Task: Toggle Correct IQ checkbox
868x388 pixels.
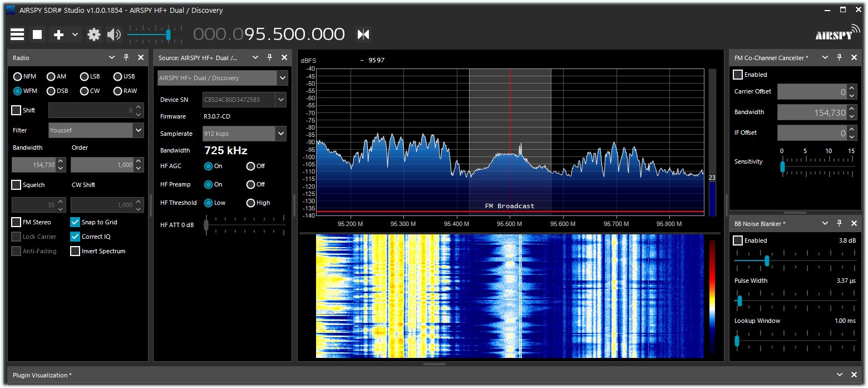Action: pyautogui.click(x=75, y=237)
